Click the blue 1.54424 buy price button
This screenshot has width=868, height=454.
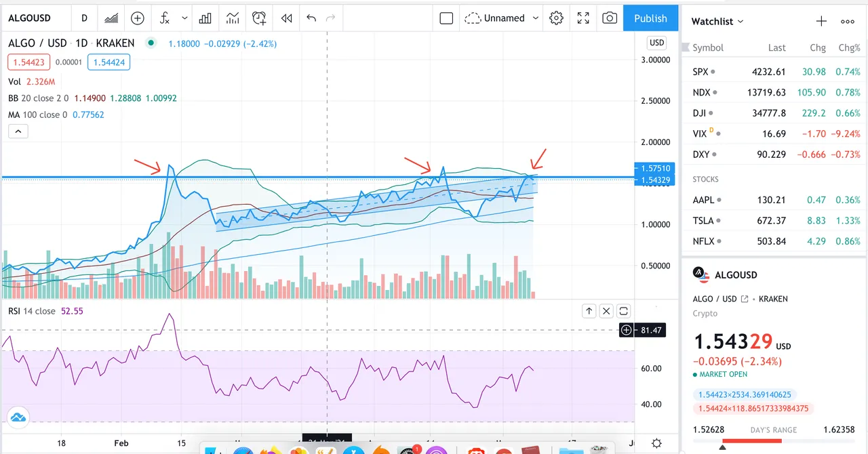(x=108, y=62)
